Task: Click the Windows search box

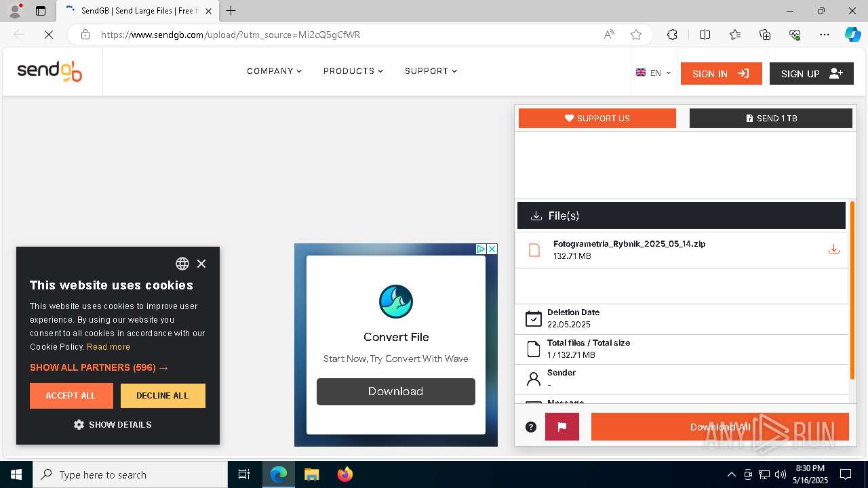Action: [130, 474]
